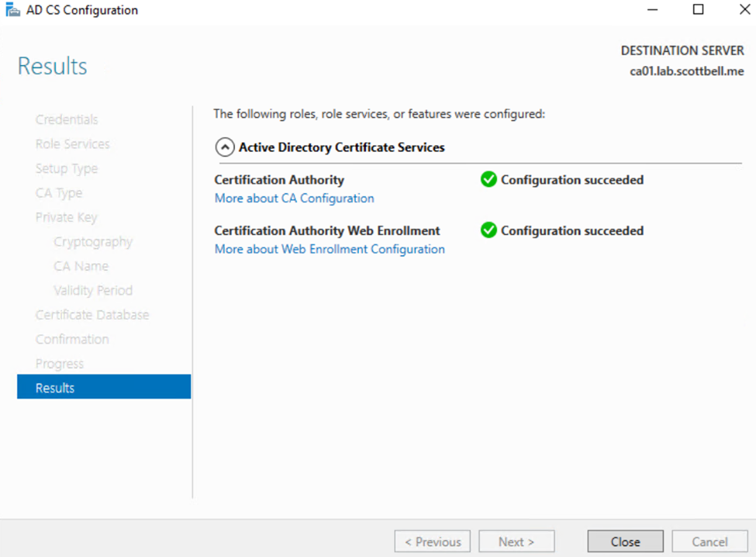
Task: Choose Cryptography sub-step in sidebar
Action: 93,242
